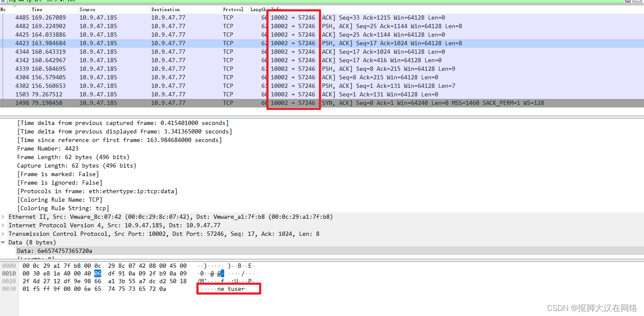Select packet number 4344 row
This screenshot has width=644, height=316.
pyautogui.click(x=322, y=52)
